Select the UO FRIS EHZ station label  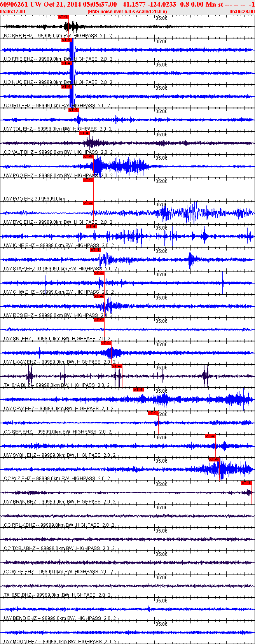coord(58,59)
